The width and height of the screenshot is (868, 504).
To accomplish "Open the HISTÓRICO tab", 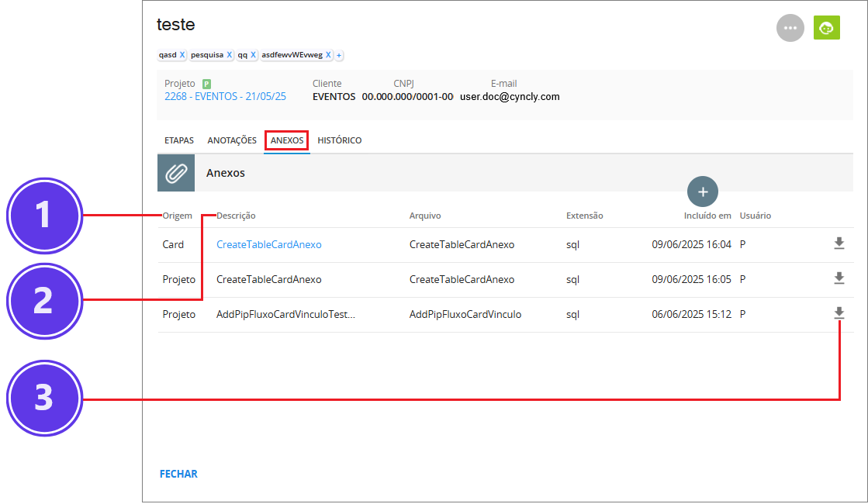I will 339,140.
